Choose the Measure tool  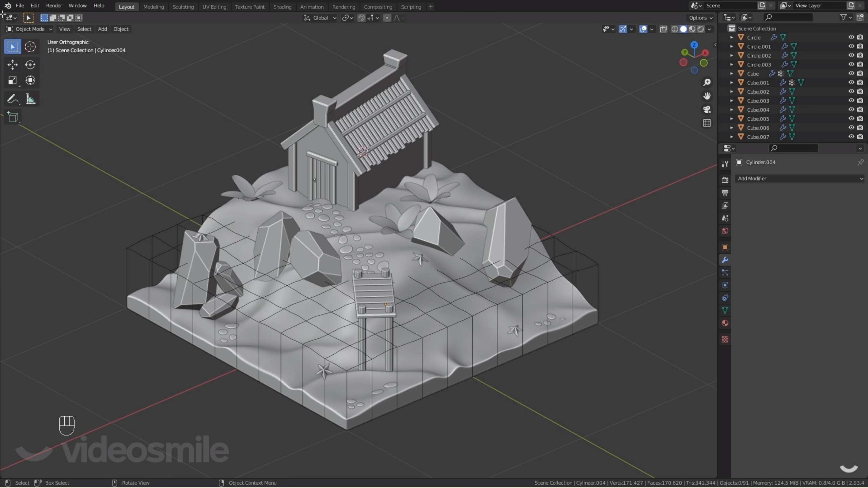pos(30,99)
